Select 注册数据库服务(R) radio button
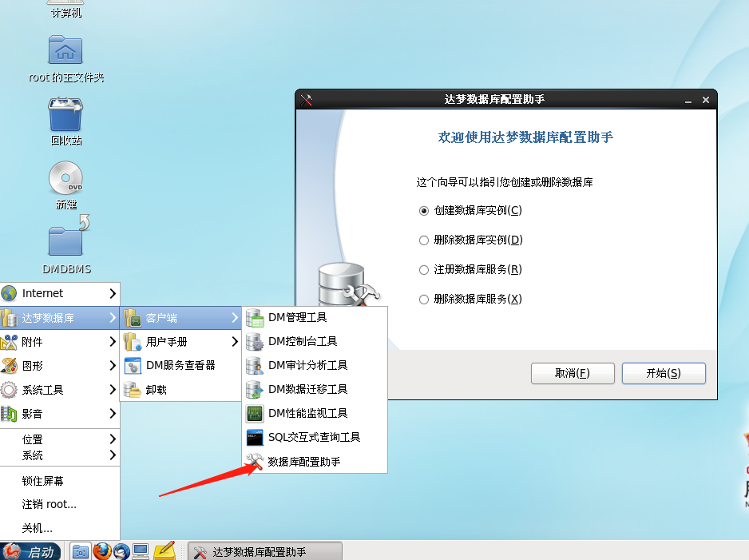This screenshot has width=749, height=560. click(424, 270)
